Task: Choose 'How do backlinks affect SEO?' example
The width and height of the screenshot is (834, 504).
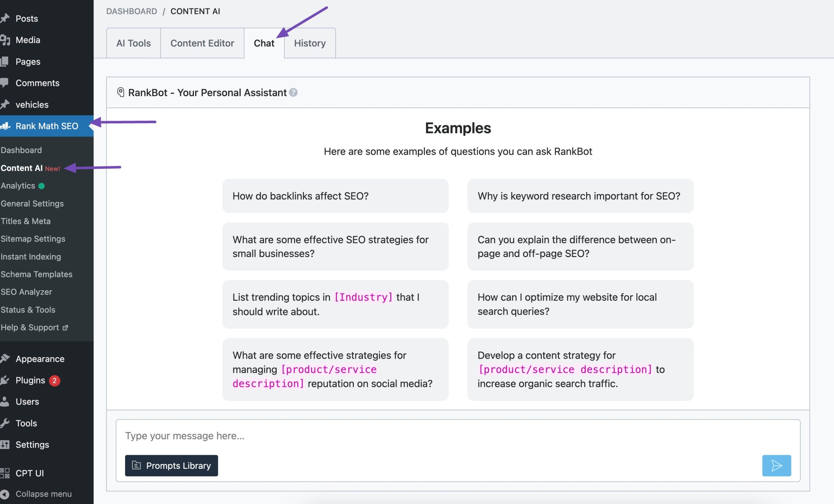Action: [335, 196]
